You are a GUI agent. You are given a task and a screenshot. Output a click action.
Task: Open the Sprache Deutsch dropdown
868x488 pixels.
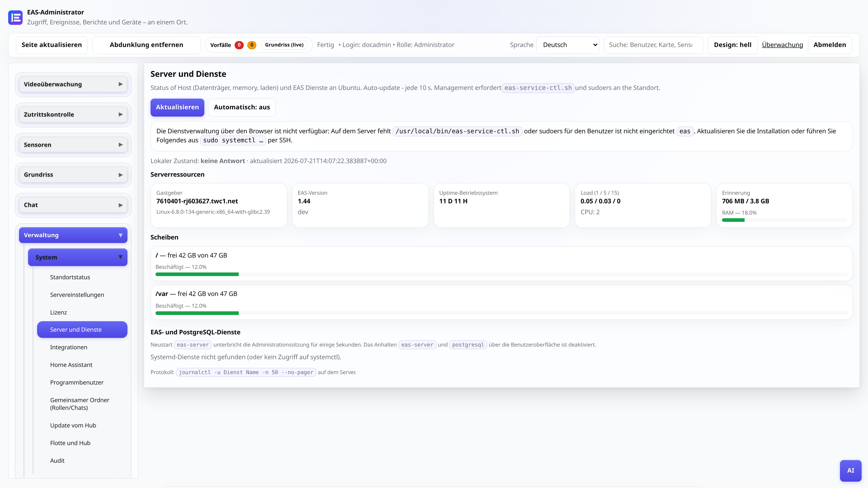568,45
